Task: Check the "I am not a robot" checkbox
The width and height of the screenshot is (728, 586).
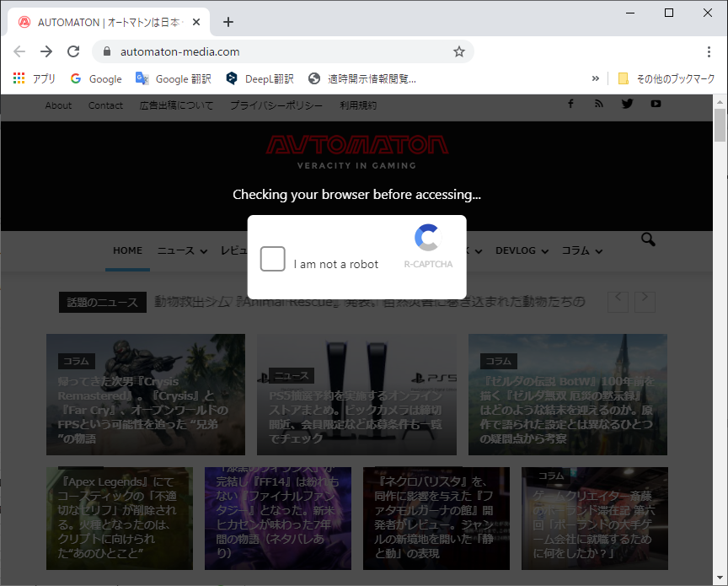Action: [272, 259]
